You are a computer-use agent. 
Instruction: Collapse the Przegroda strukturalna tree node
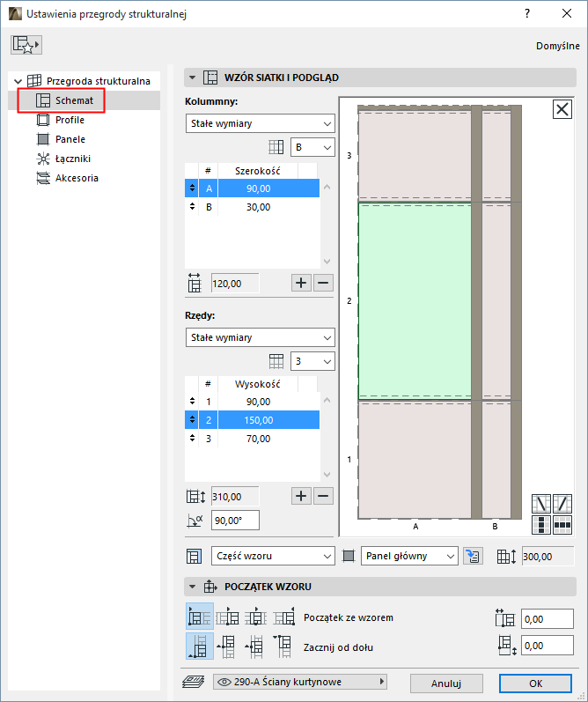pos(18,81)
